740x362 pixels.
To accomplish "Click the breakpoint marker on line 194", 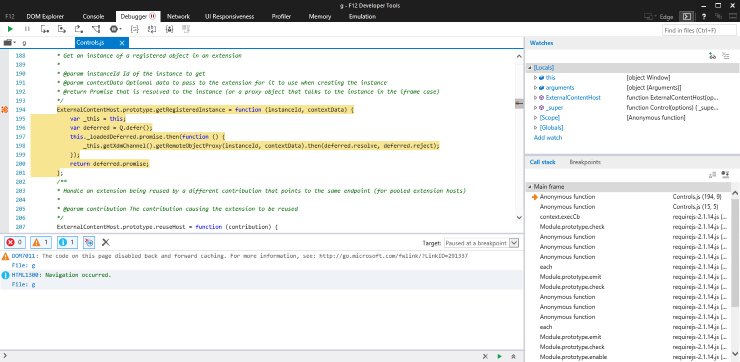I will pos(4,109).
